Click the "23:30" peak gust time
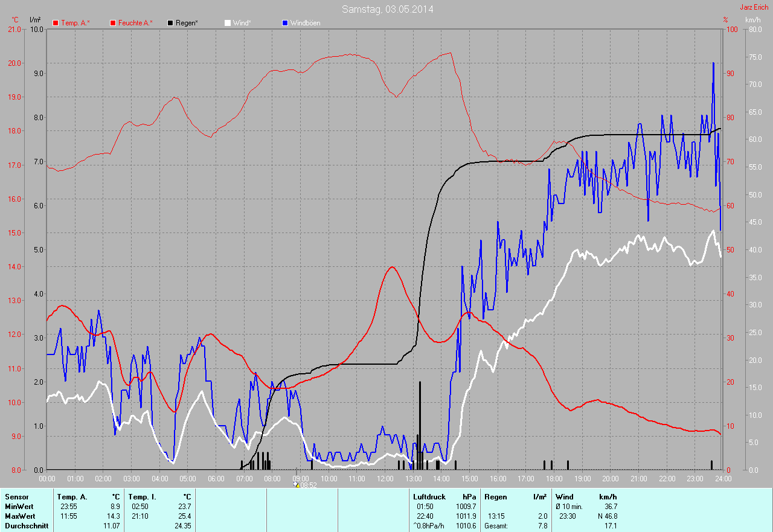The height and width of the screenshot is (532, 773). click(568, 516)
